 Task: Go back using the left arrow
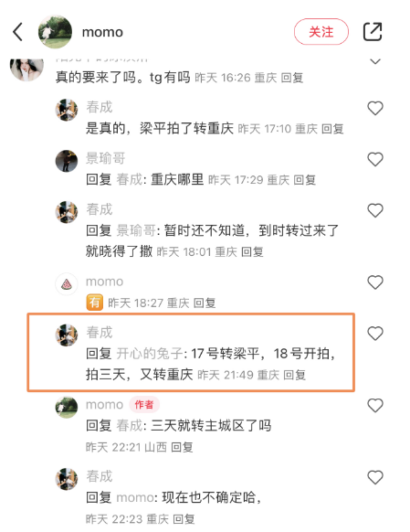coord(17,32)
